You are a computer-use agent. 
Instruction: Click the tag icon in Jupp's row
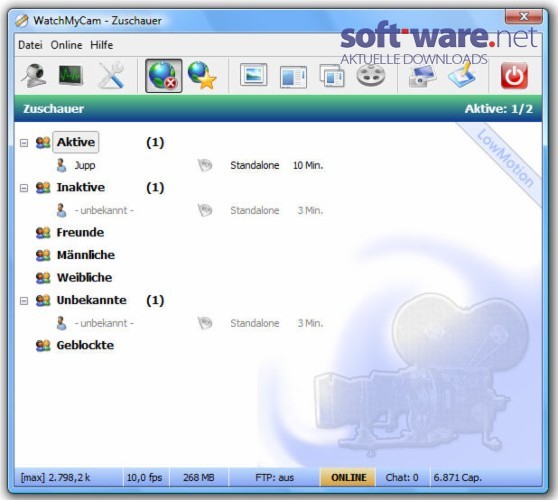(x=205, y=165)
